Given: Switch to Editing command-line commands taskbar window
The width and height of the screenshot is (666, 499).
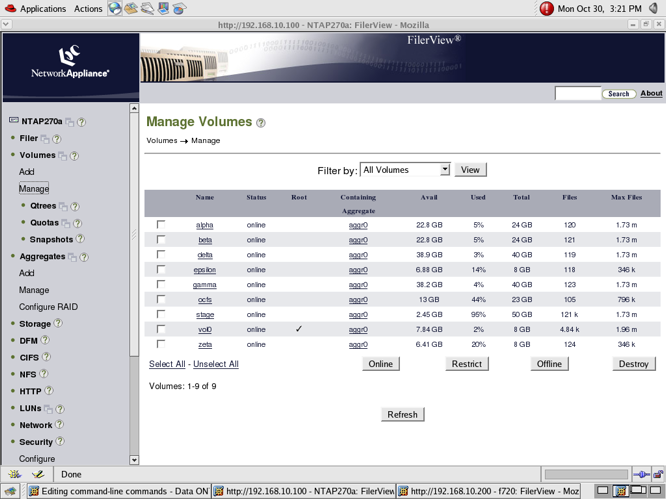Looking at the screenshot, I should [119, 491].
